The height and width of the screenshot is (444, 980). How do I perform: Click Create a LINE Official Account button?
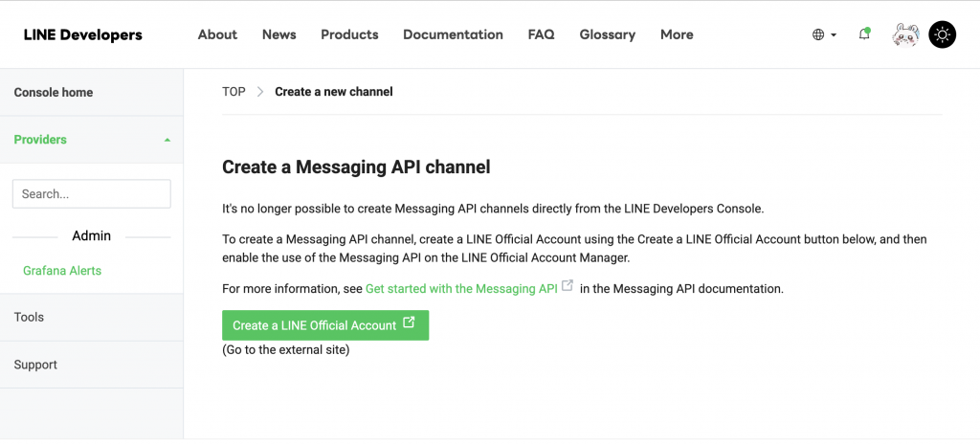tap(325, 325)
